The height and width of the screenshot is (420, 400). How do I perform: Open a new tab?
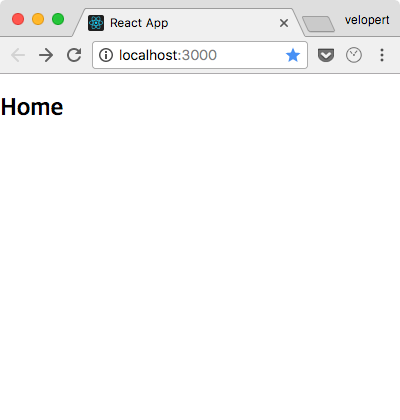pyautogui.click(x=318, y=24)
